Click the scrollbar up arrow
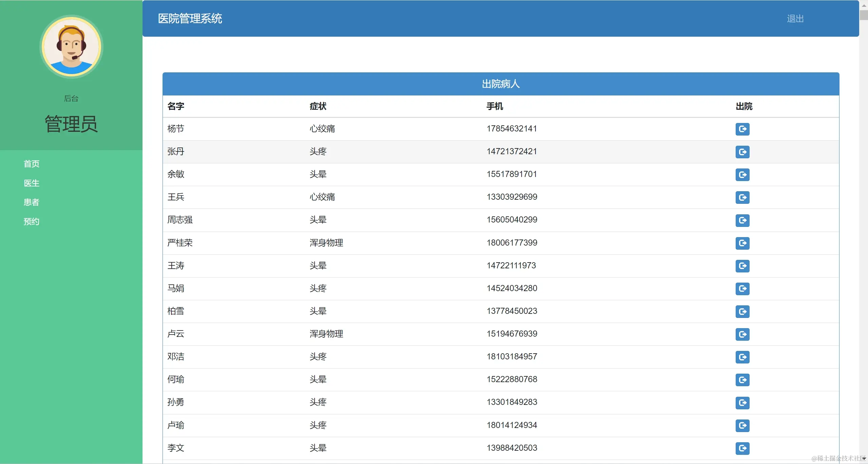 coord(864,5)
